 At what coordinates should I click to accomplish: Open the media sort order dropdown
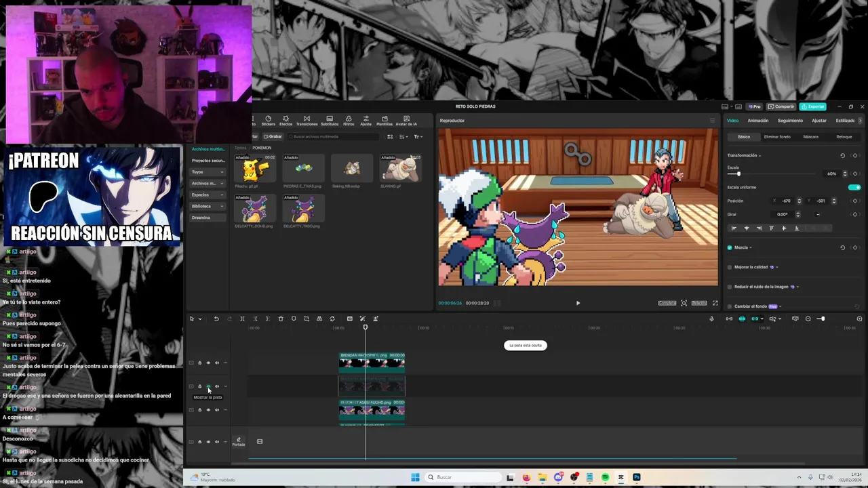click(x=403, y=137)
